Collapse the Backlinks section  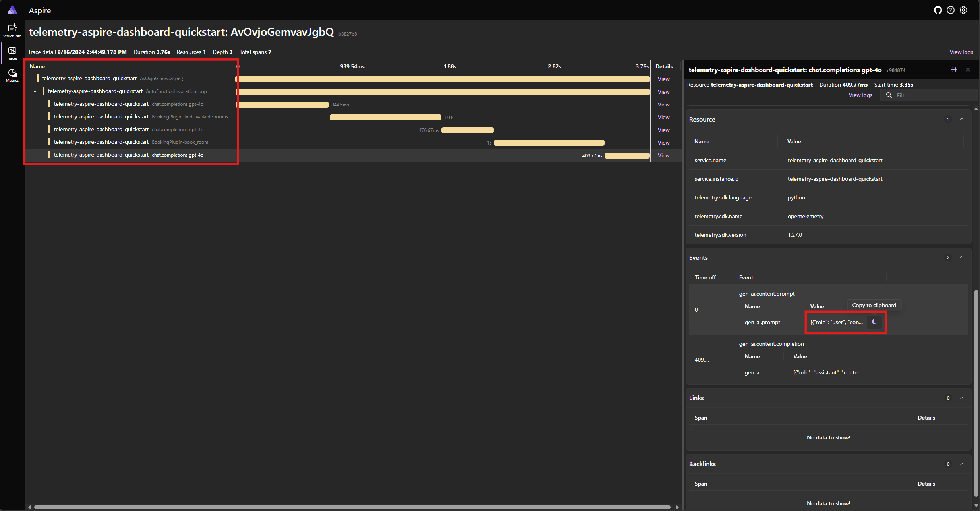click(x=962, y=464)
